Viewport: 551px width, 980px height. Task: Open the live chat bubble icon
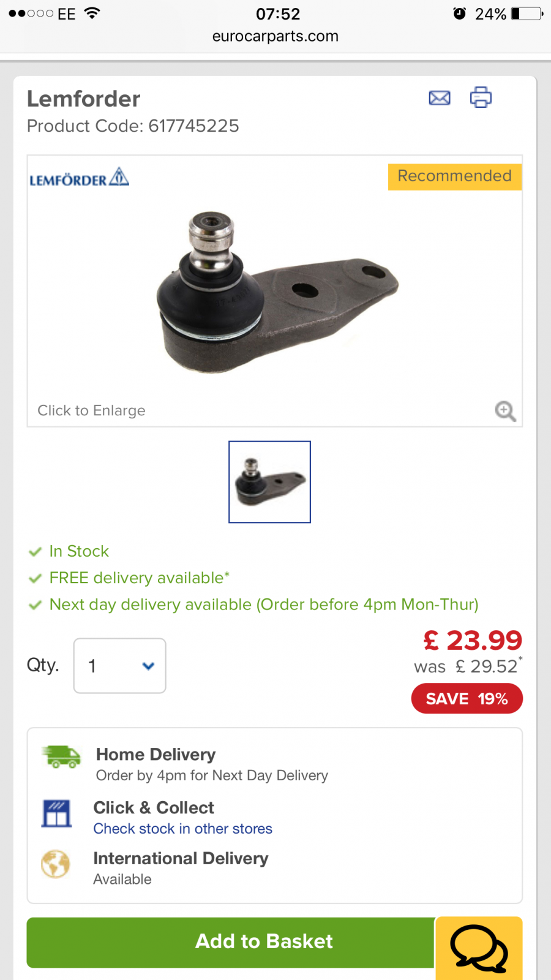click(x=479, y=948)
